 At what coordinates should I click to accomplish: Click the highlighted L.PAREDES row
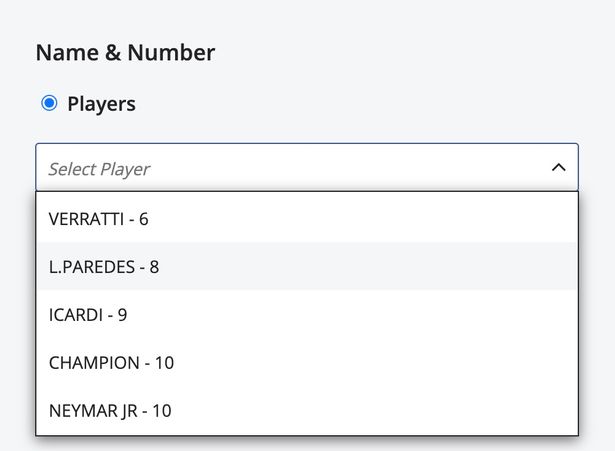pos(306,267)
